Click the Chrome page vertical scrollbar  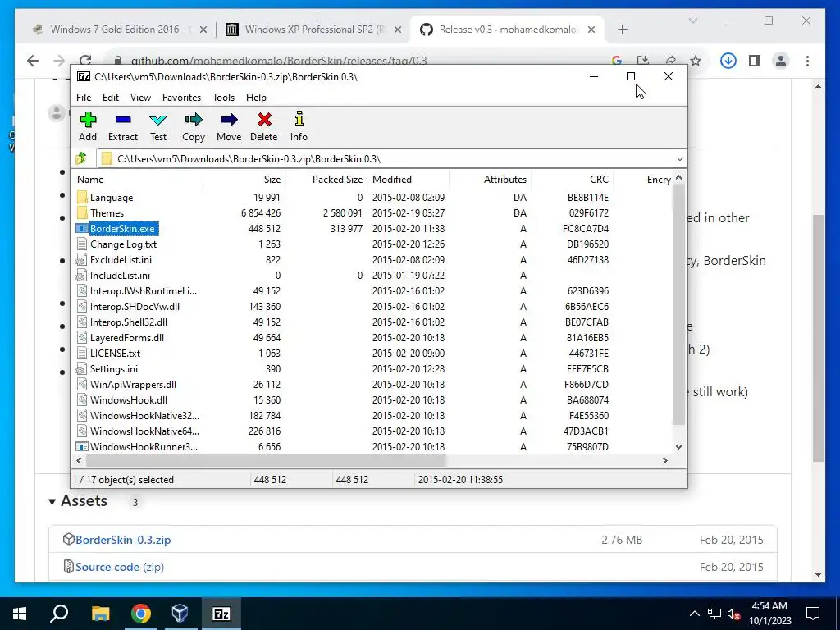tap(818, 337)
